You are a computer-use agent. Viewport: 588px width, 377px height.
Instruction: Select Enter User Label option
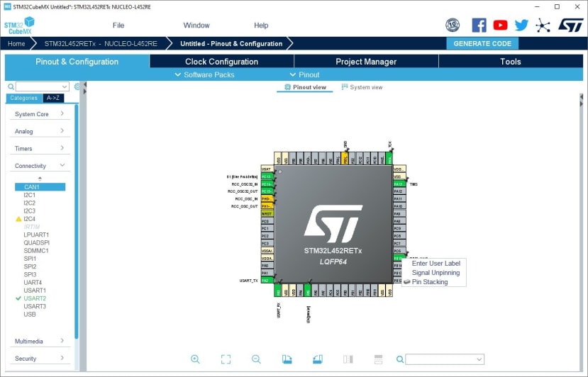[x=436, y=264]
